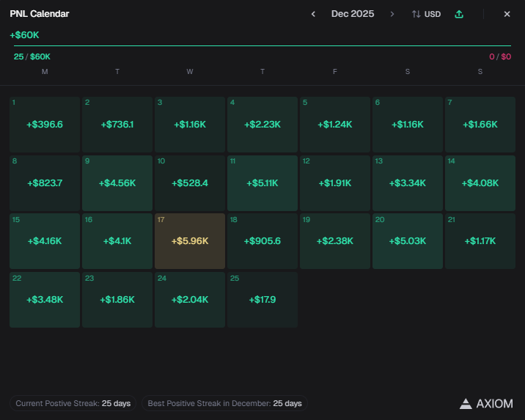Open day 8 cell with +$823.7
This screenshot has width=525, height=420.
click(45, 183)
